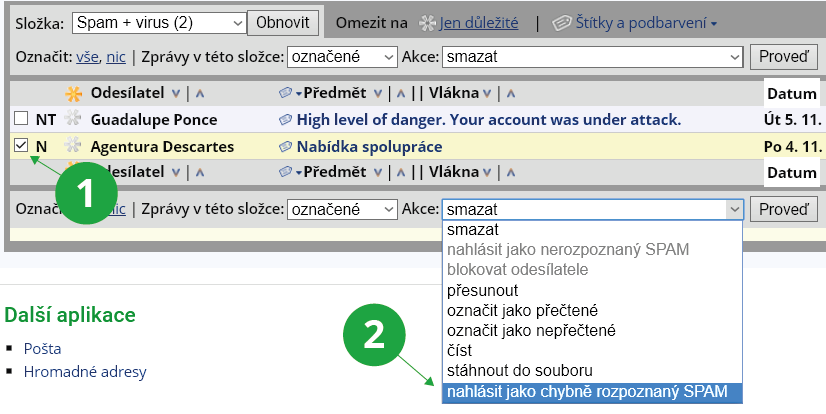Click the importance star beside Guadalupe Ponce

tap(73, 120)
